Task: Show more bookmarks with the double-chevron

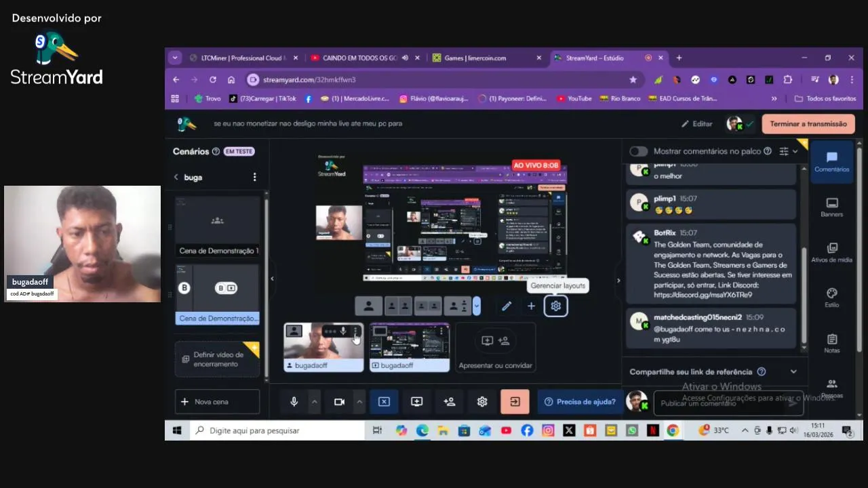Action: coord(774,98)
